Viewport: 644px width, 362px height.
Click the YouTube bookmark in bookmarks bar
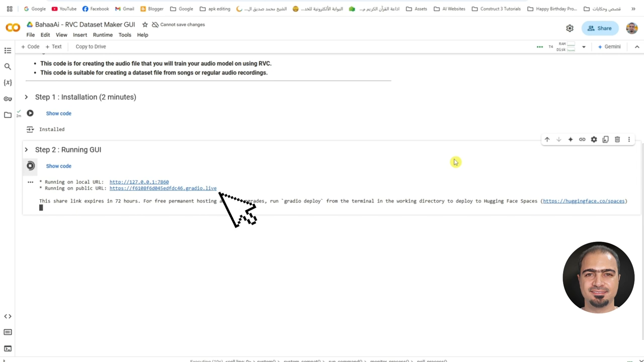[64, 9]
